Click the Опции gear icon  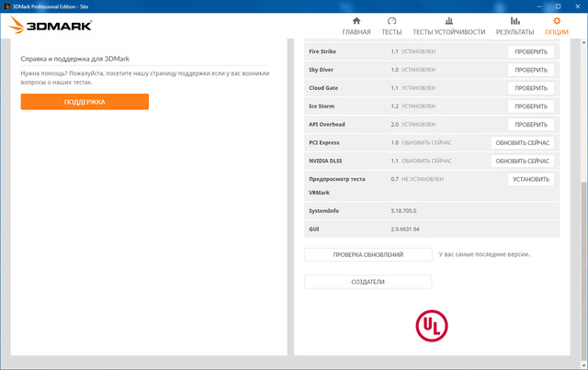click(x=557, y=20)
